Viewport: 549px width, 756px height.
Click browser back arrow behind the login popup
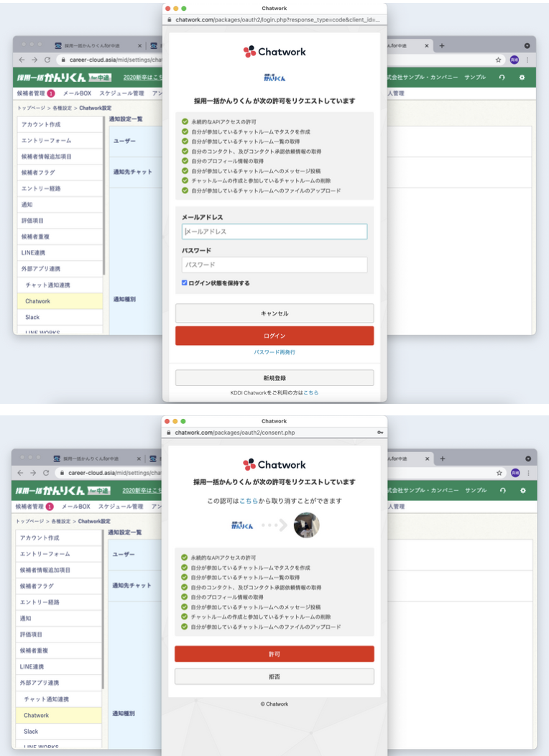point(22,60)
